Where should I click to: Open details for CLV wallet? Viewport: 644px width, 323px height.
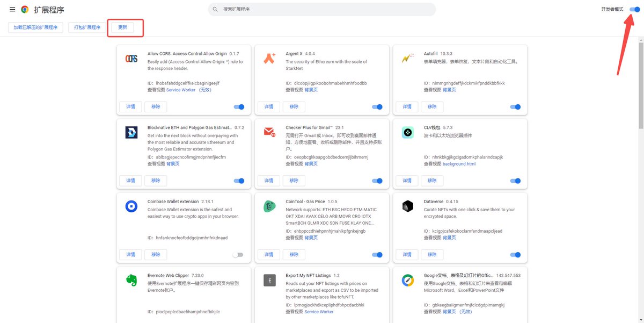pyautogui.click(x=407, y=181)
